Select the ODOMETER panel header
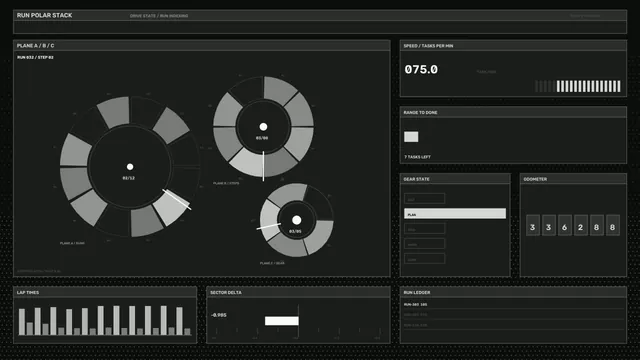 pyautogui.click(x=573, y=179)
